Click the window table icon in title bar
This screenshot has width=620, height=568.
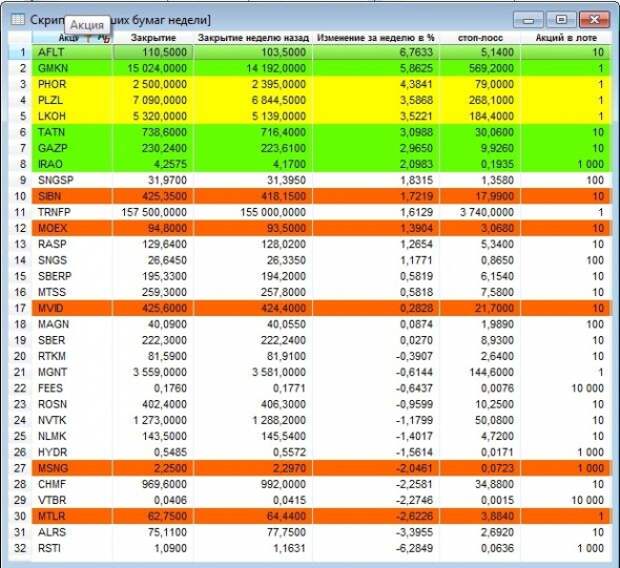click(x=18, y=19)
